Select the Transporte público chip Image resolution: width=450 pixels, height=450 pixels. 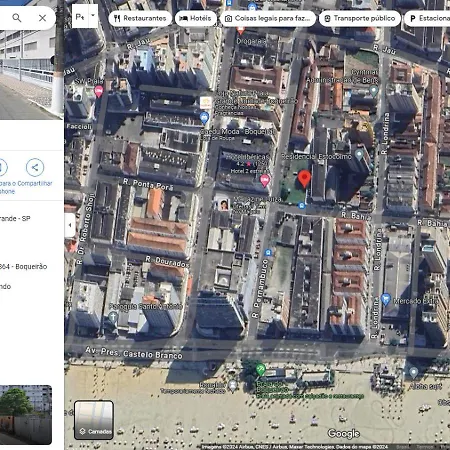pos(360,18)
